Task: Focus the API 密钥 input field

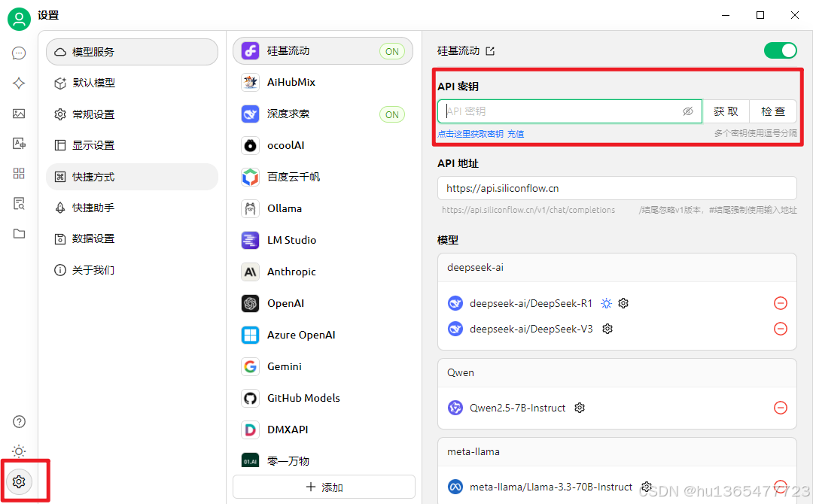Action: pyautogui.click(x=570, y=111)
